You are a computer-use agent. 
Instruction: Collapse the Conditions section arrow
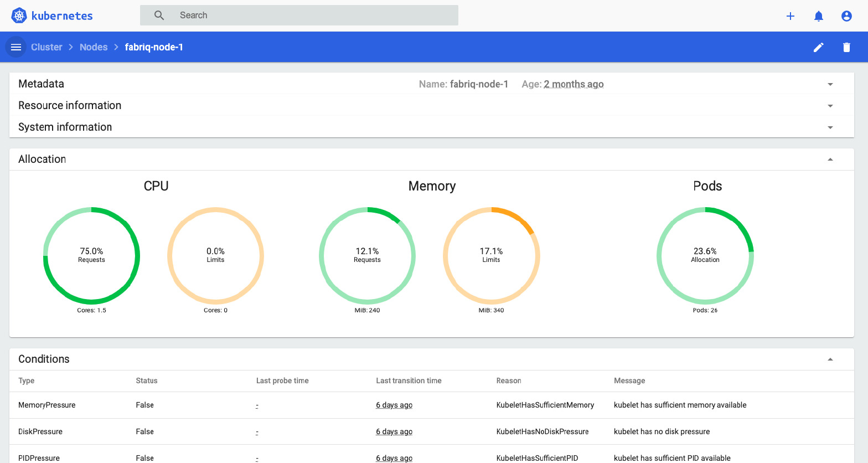[x=830, y=359]
